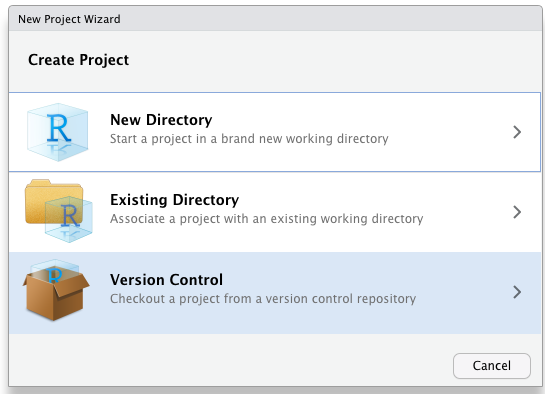The height and width of the screenshot is (394, 545).
Task: Click the small R cube overlapping the folder
Action: click(69, 219)
